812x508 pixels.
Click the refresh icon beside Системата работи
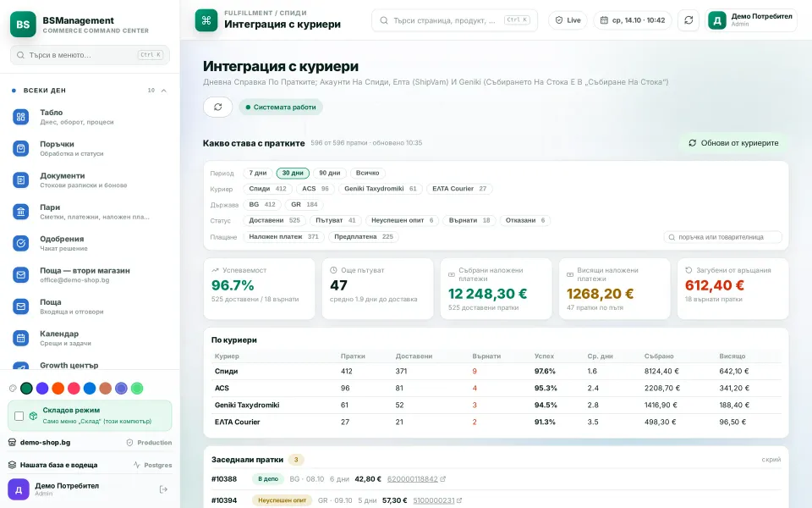click(218, 108)
